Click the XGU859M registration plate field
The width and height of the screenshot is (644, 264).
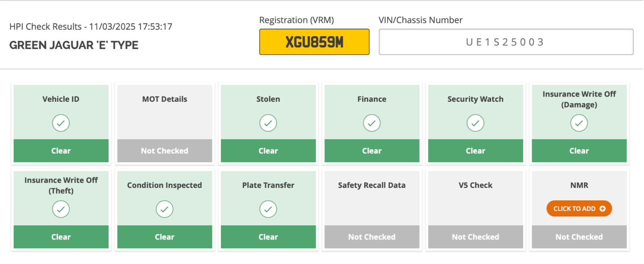click(x=314, y=42)
